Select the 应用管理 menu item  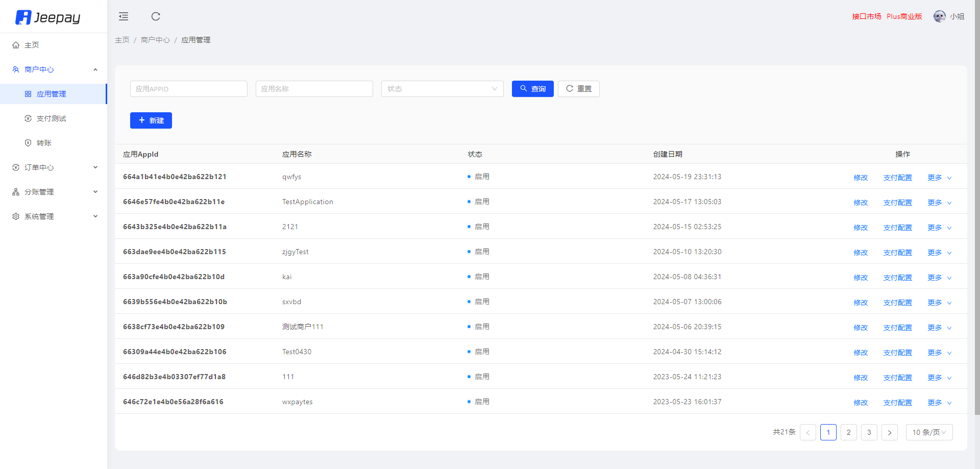pyautogui.click(x=51, y=94)
